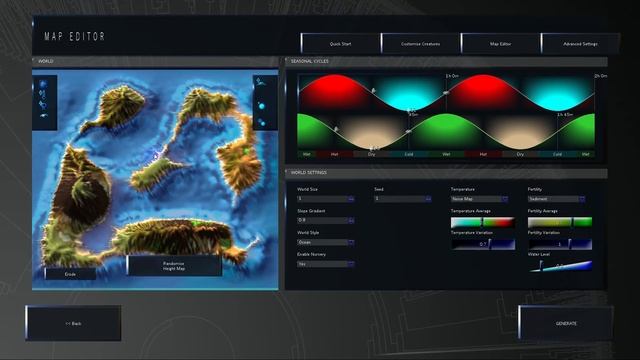The height and width of the screenshot is (360, 640).
Task: Choose the small double-dot cyan brush
Action: click(262, 122)
